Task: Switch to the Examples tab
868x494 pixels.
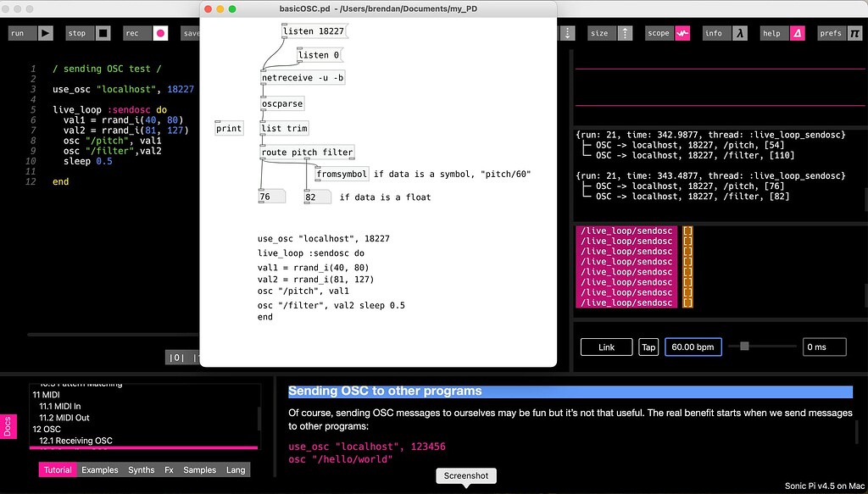Action: pyautogui.click(x=99, y=469)
